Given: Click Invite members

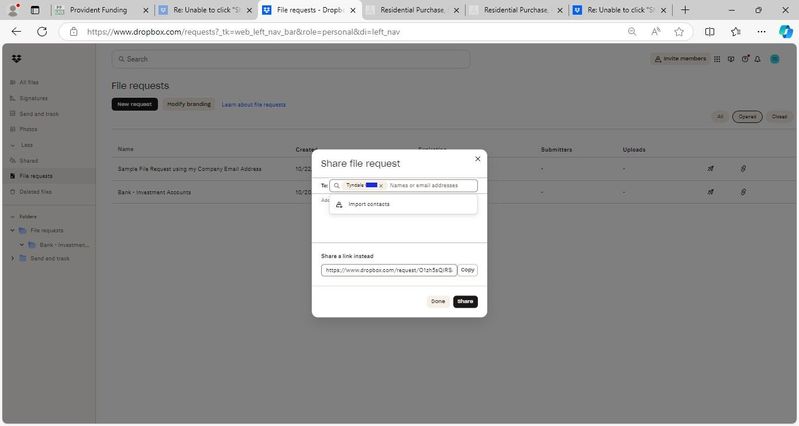Looking at the screenshot, I should [680, 59].
